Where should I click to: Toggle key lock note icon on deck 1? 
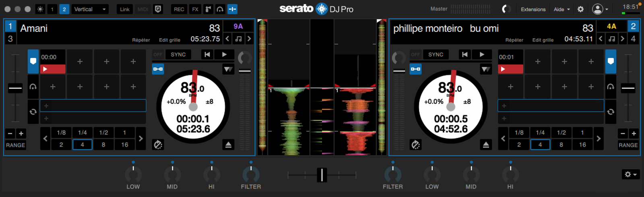[239, 39]
